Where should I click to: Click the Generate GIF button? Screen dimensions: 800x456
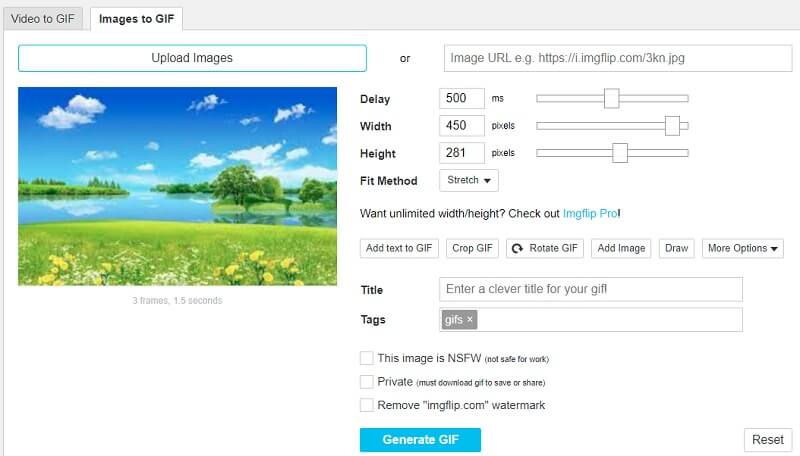coord(420,440)
